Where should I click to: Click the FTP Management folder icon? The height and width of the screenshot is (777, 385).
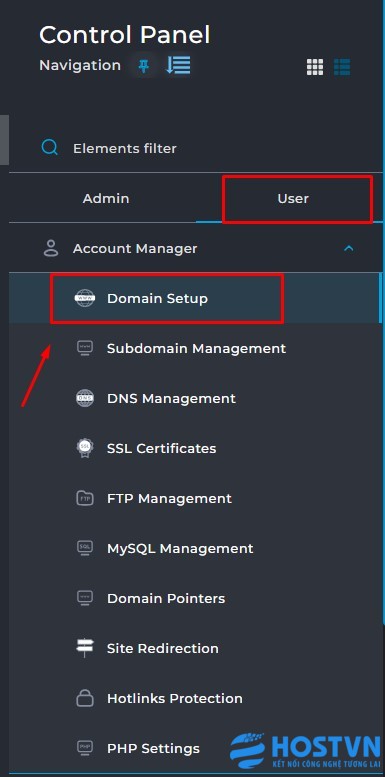coord(85,499)
